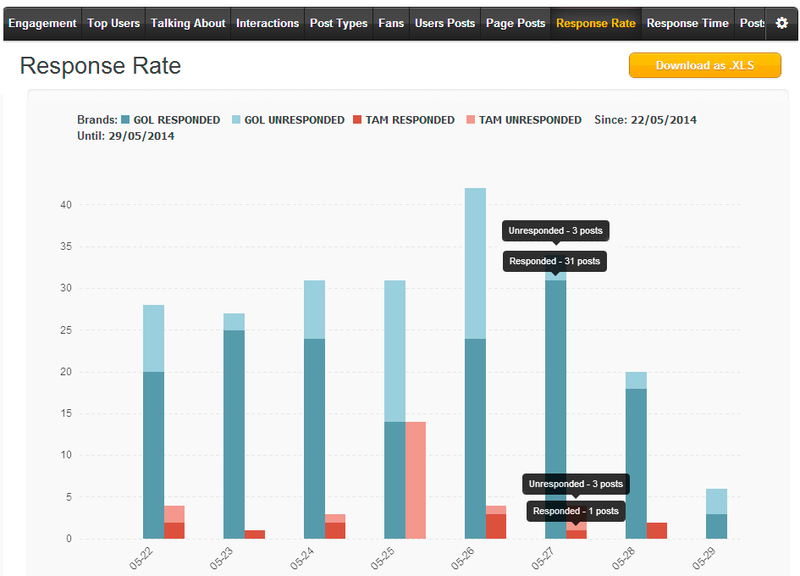Click the GOL bar for 05-29

tap(716, 515)
